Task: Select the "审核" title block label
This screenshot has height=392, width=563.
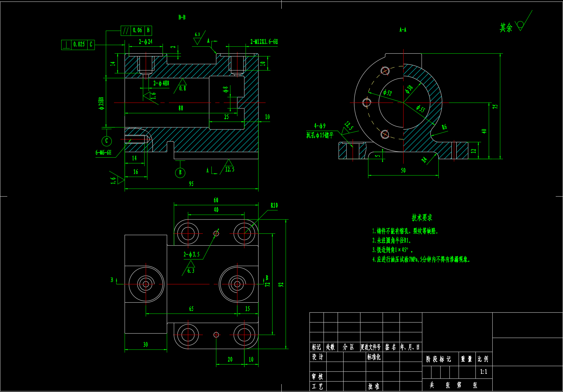Action: click(317, 377)
